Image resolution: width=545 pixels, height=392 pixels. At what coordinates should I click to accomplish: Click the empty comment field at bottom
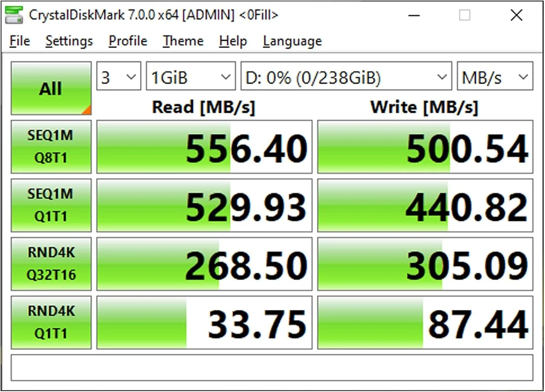272,368
